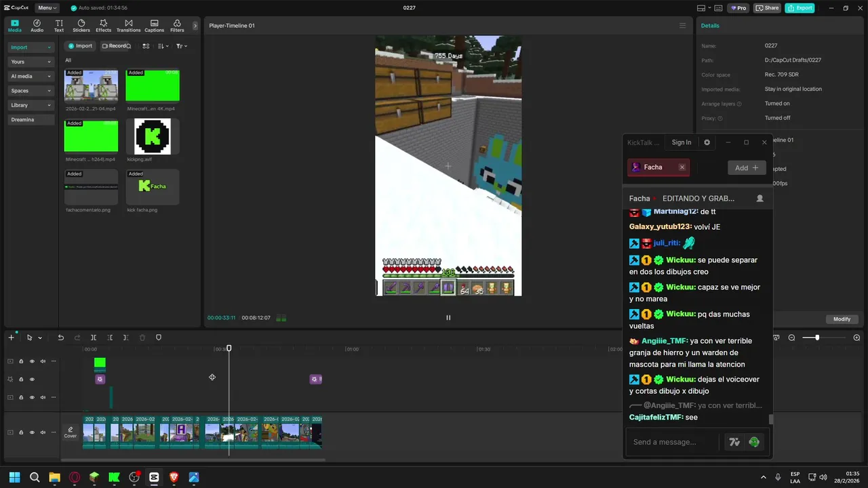Click the delete-right trim icon in timeline toolbar
Image resolution: width=868 pixels, height=488 pixels.
[x=125, y=338]
